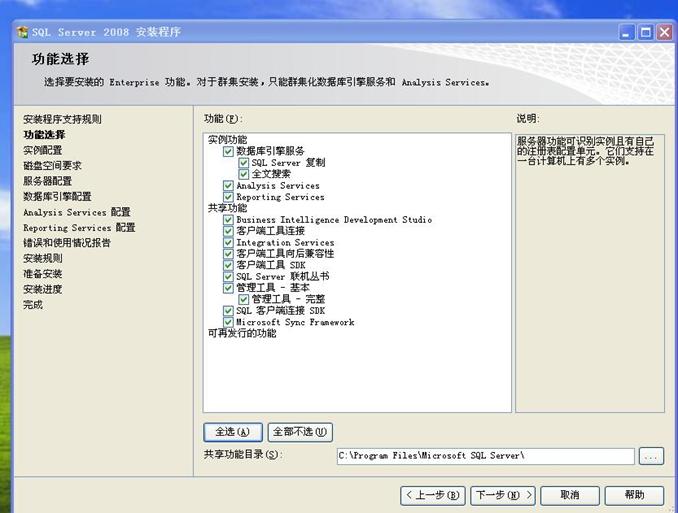Image resolution: width=678 pixels, height=513 pixels.
Task: Open the browse (...) directory button
Action: [651, 456]
